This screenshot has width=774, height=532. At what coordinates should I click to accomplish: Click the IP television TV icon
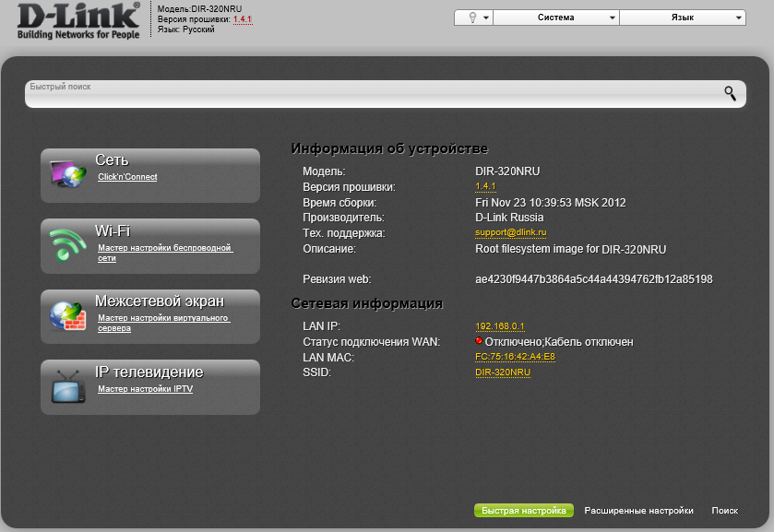tap(67, 387)
